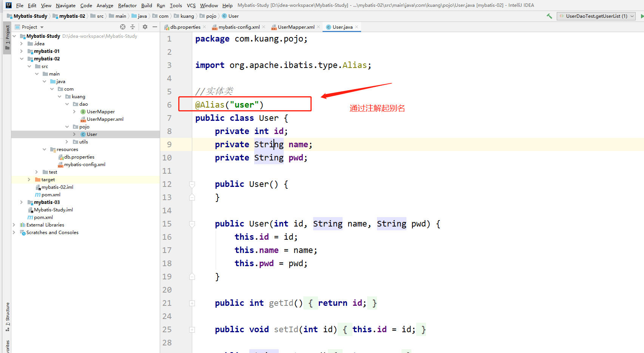Open the Build menu
The image size is (644, 353).
(147, 5)
